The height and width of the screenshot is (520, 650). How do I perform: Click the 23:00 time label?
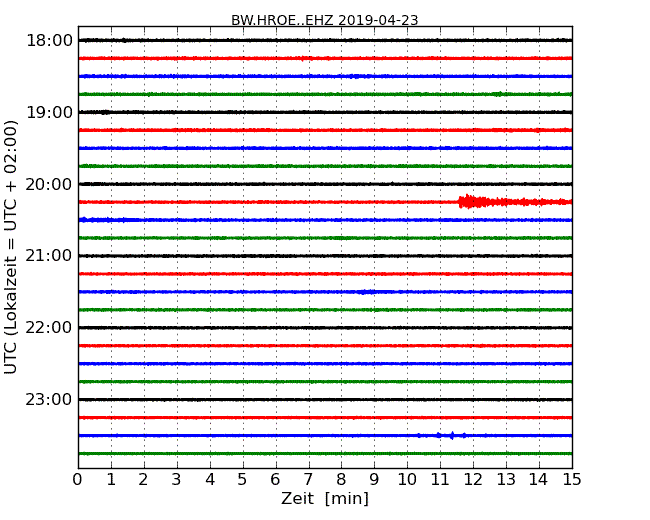tap(49, 399)
